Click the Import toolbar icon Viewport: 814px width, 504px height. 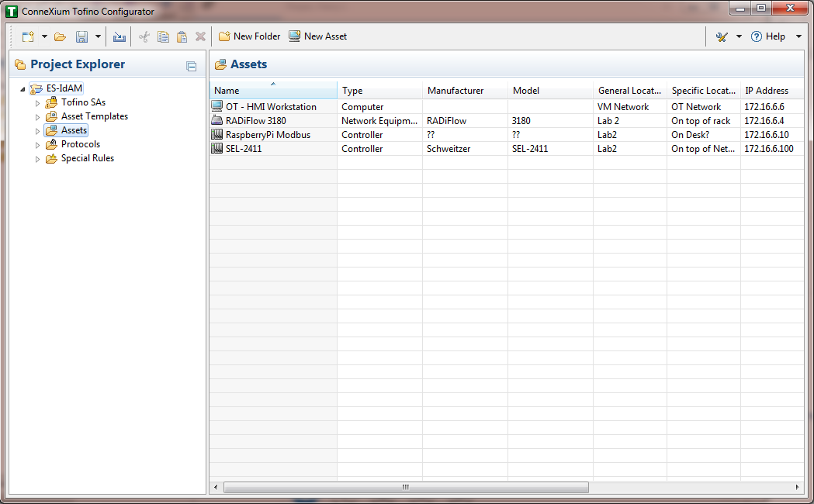[120, 36]
